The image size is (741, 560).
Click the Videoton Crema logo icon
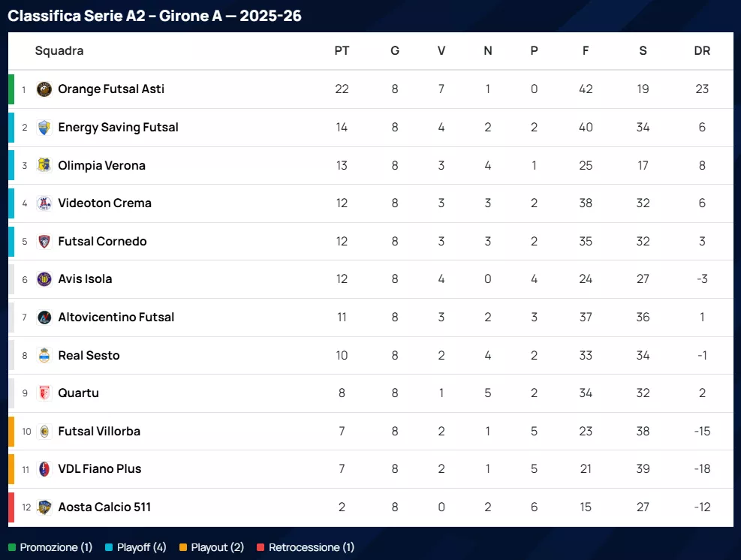coord(44,203)
